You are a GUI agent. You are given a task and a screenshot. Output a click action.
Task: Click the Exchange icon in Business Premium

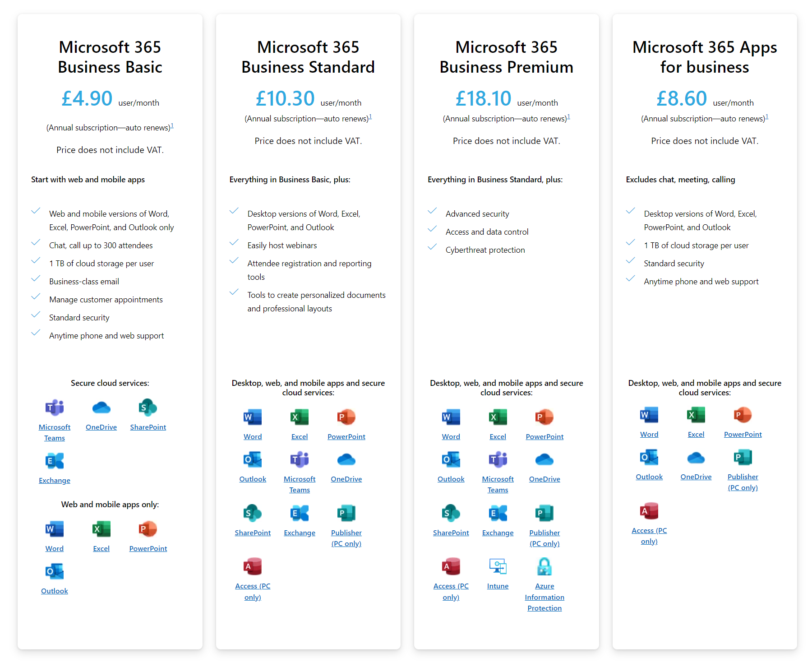pyautogui.click(x=498, y=514)
